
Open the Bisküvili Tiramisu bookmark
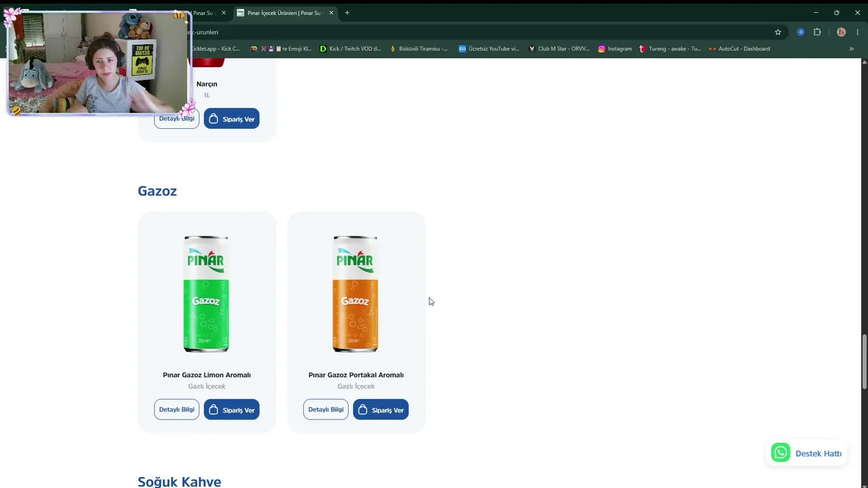(418, 49)
